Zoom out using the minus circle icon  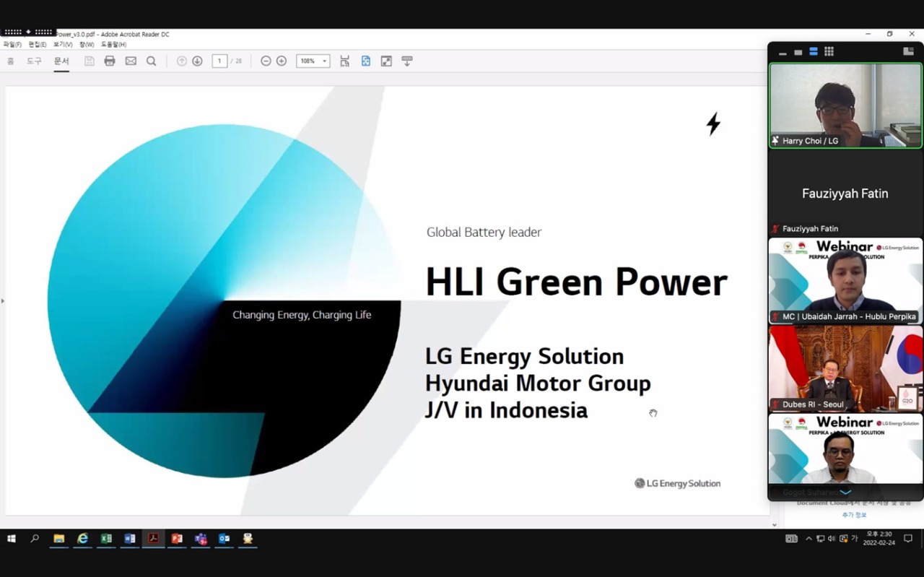pyautogui.click(x=266, y=61)
